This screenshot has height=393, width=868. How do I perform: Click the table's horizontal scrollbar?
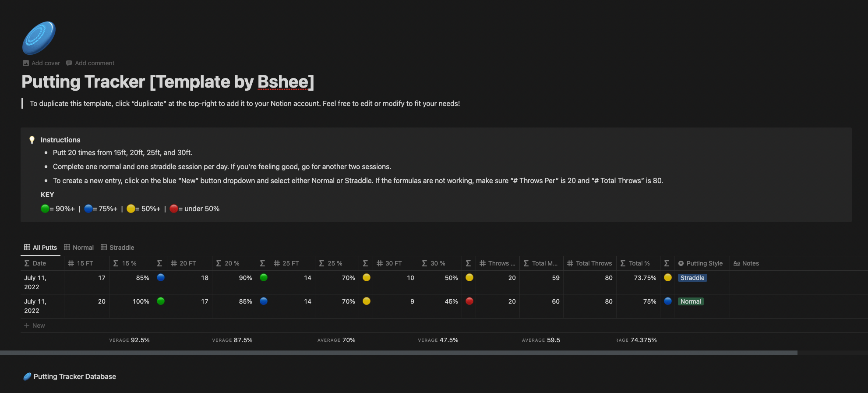399,353
